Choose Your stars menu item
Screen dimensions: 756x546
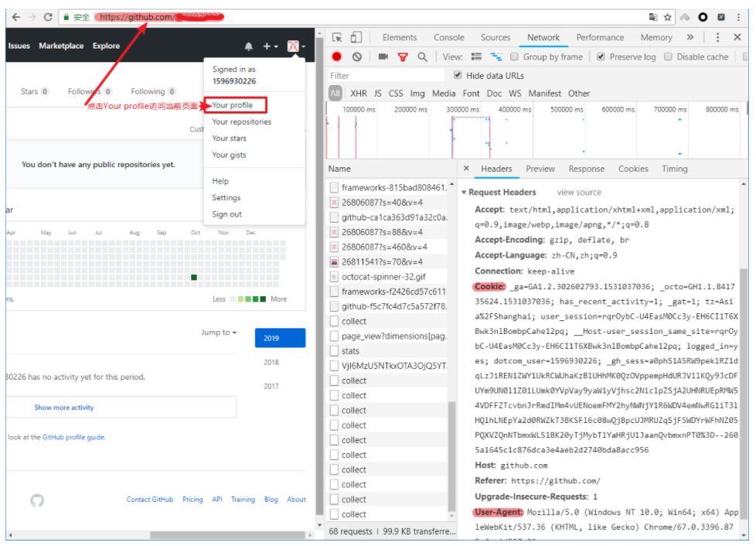coord(229,138)
